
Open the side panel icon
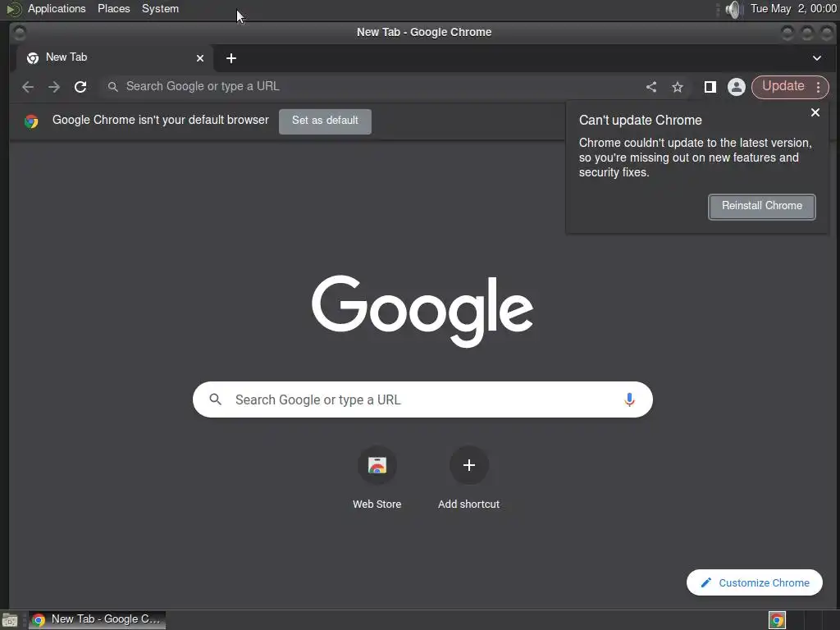[710, 87]
